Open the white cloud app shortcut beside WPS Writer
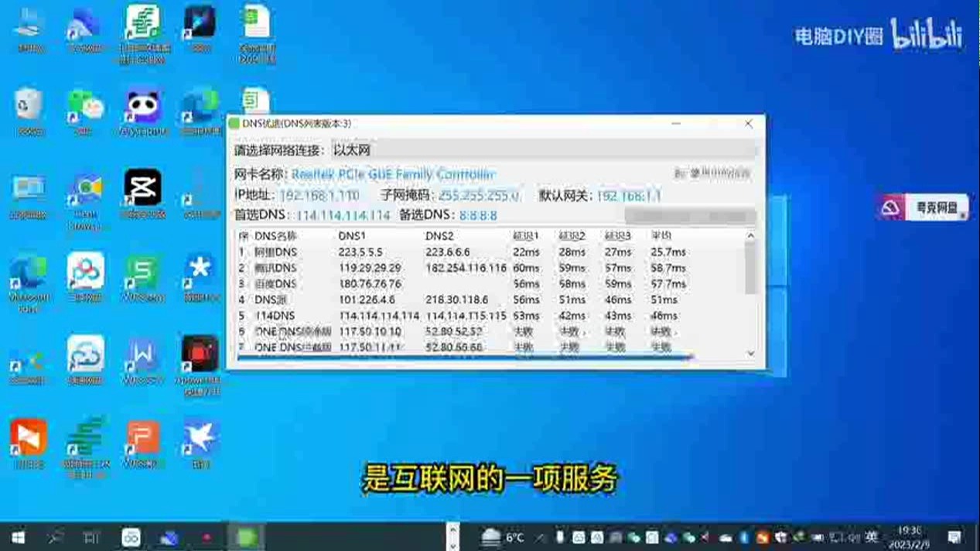This screenshot has width=980, height=551. point(85,360)
